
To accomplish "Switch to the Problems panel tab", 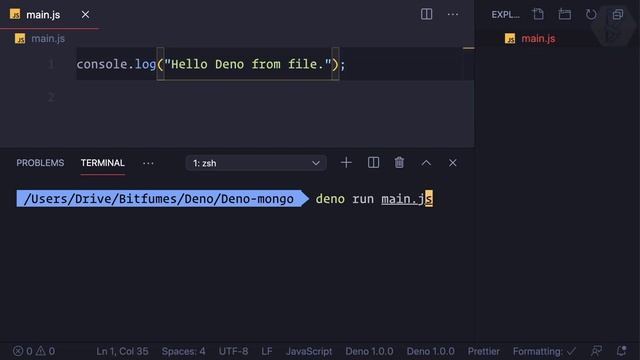I will [x=40, y=163].
